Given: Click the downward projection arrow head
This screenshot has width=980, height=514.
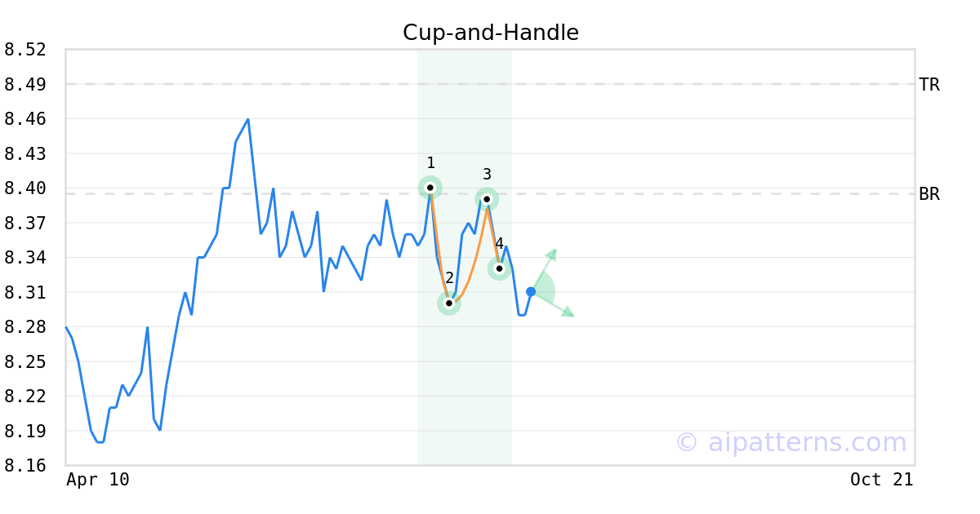Looking at the screenshot, I should click(568, 312).
